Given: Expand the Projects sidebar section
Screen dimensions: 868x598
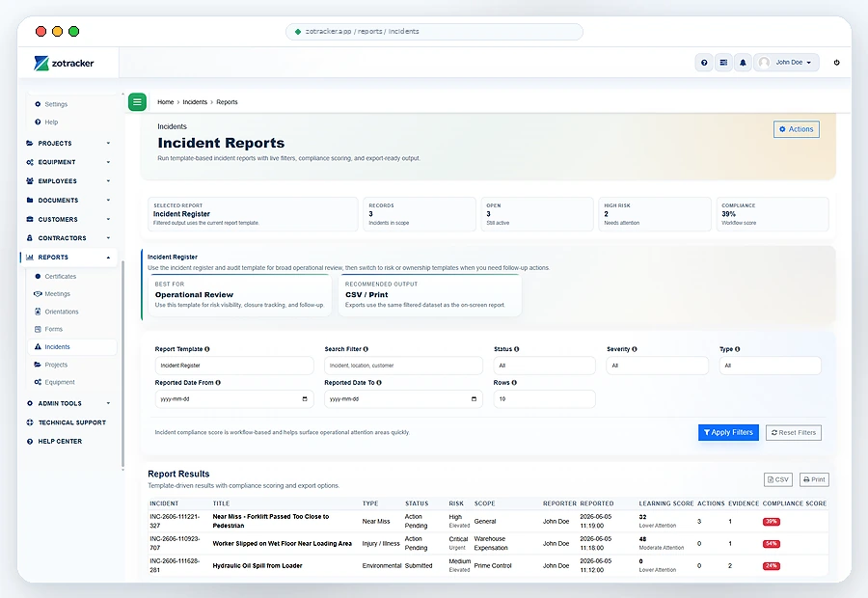Looking at the screenshot, I should pos(68,143).
